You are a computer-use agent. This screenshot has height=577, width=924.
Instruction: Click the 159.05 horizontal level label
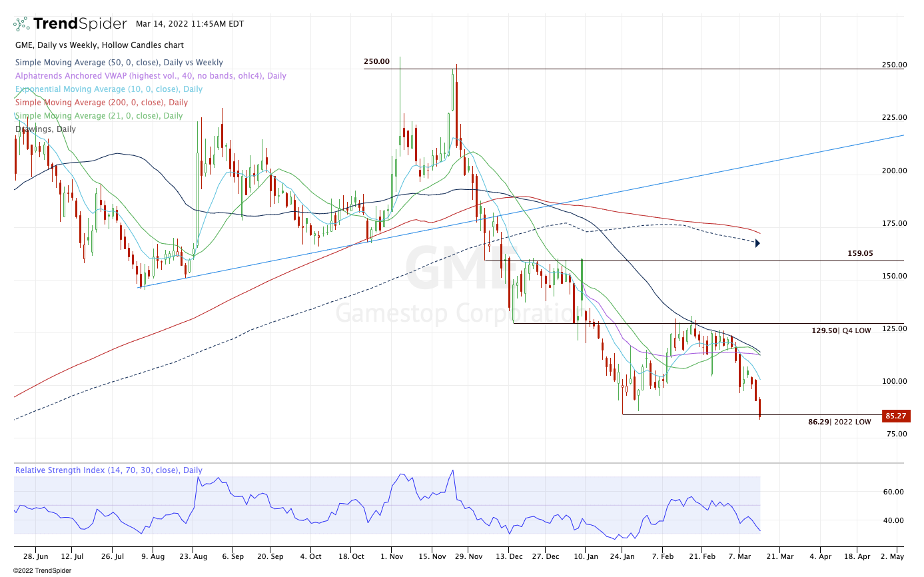click(x=861, y=254)
